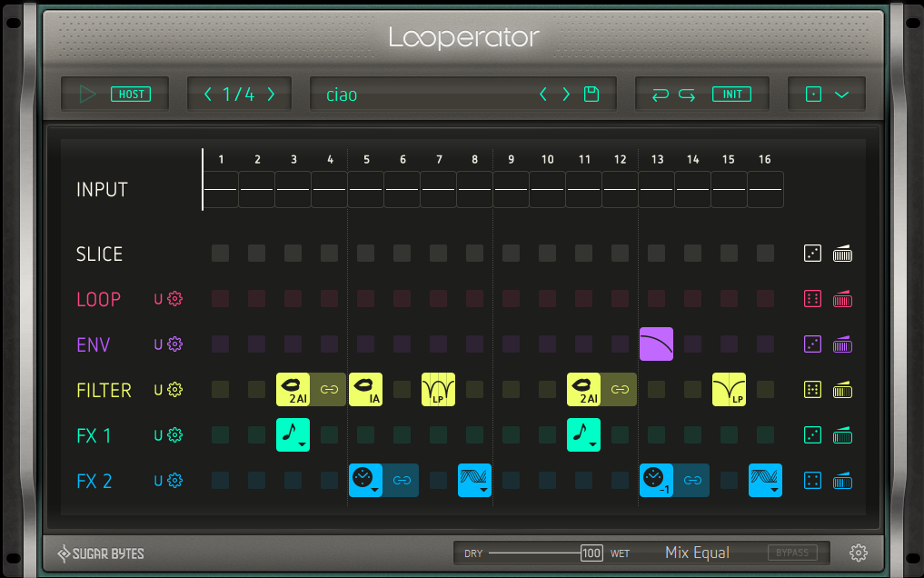Enable SLICE step 1 cell
Screen dimensions: 924x578
tap(221, 254)
